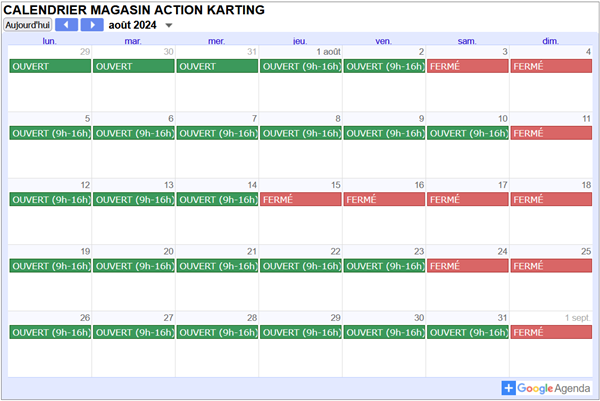Screen dimensions: 600x401
Task: Open OUVERT (9h-16h) event on August 9
Action: (384, 133)
